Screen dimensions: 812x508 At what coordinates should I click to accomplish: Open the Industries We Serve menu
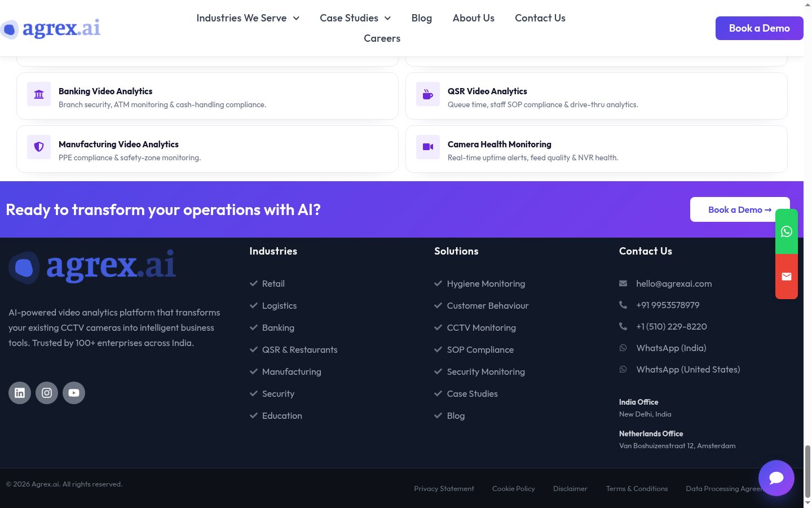(241, 18)
